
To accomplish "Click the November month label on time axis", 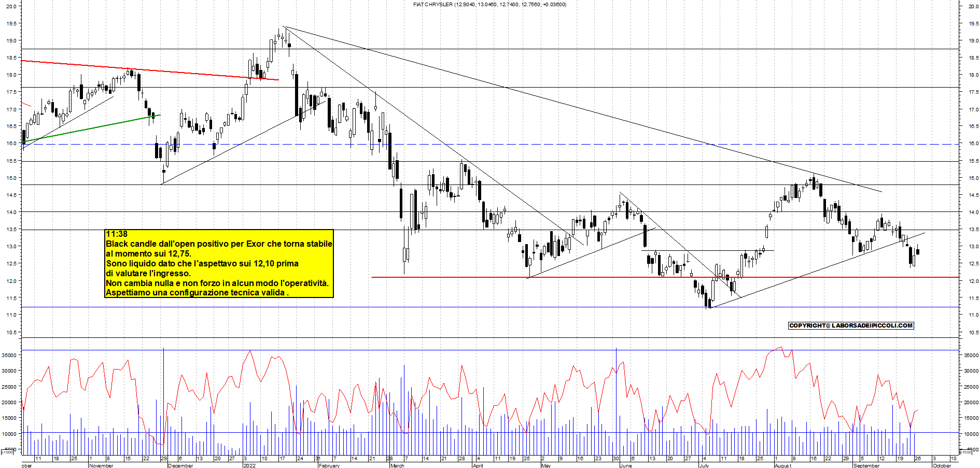I will (101, 465).
